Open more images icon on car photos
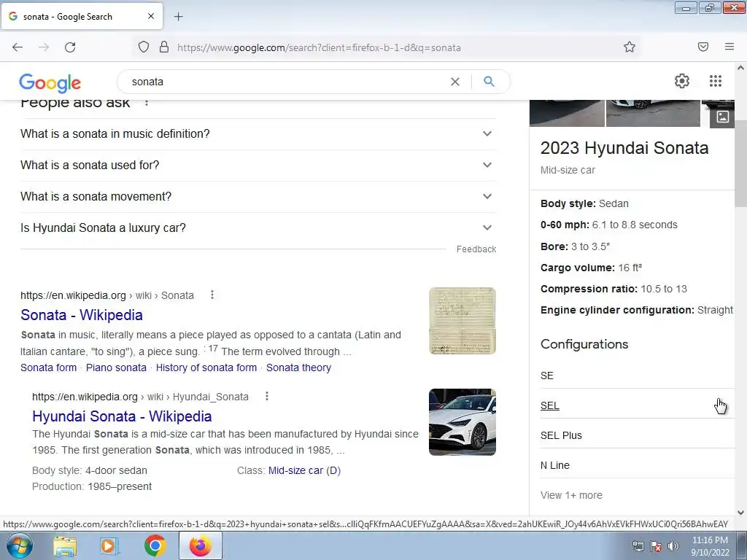The width and height of the screenshot is (747, 560). coord(722,117)
